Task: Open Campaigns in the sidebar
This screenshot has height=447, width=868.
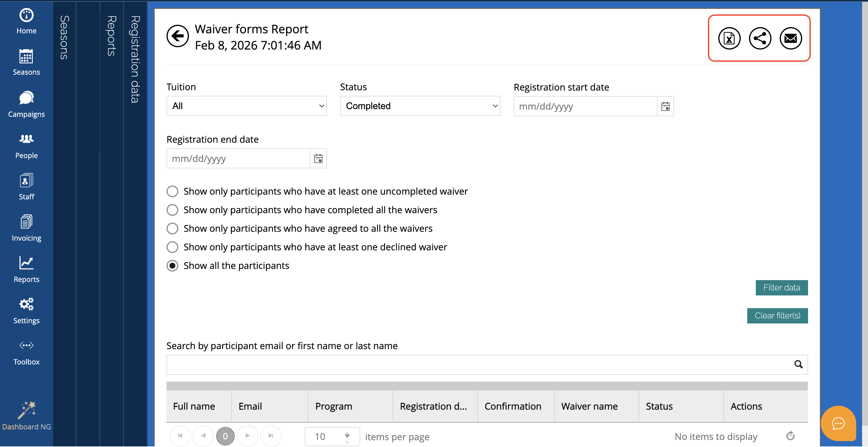Action: click(x=26, y=104)
